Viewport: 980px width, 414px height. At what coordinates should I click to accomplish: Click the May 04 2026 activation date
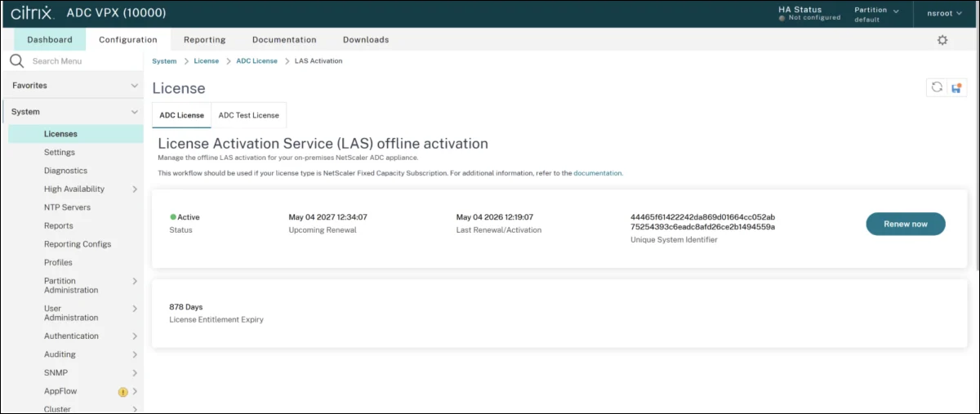click(x=495, y=217)
